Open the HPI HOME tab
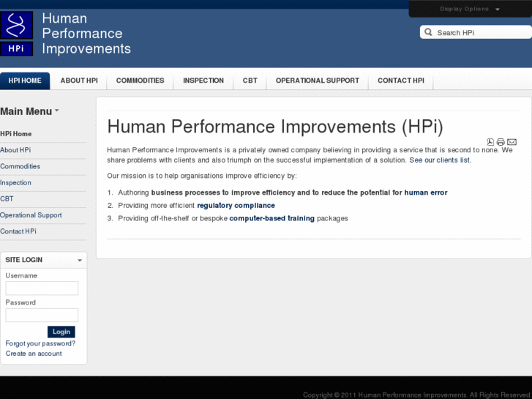This screenshot has width=532, height=399. [x=25, y=81]
